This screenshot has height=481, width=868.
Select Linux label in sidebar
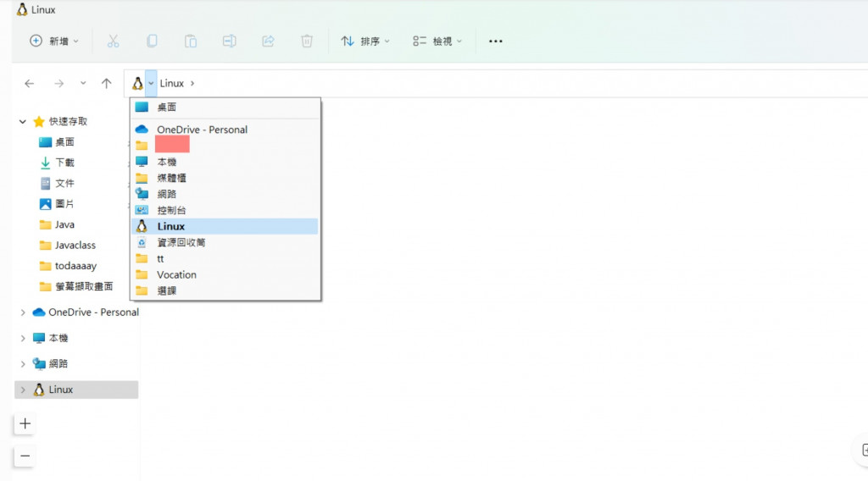(61, 390)
